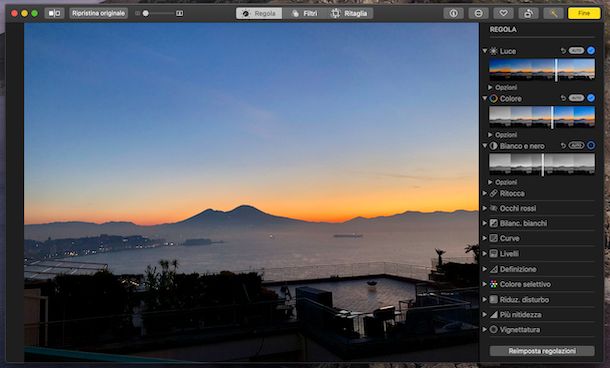Expand the Bilanc. bianchi section
The width and height of the screenshot is (610, 368).
(x=485, y=223)
